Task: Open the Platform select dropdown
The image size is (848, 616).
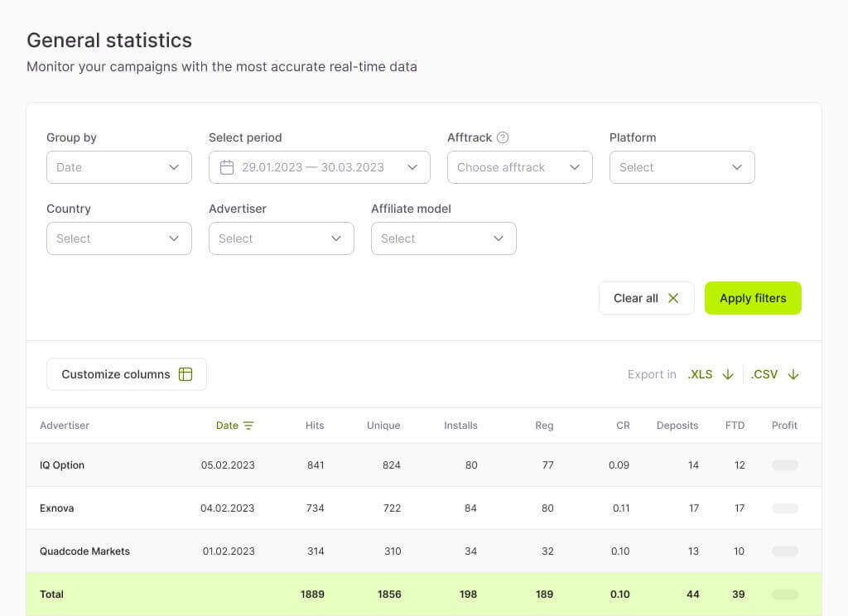Action: point(682,167)
